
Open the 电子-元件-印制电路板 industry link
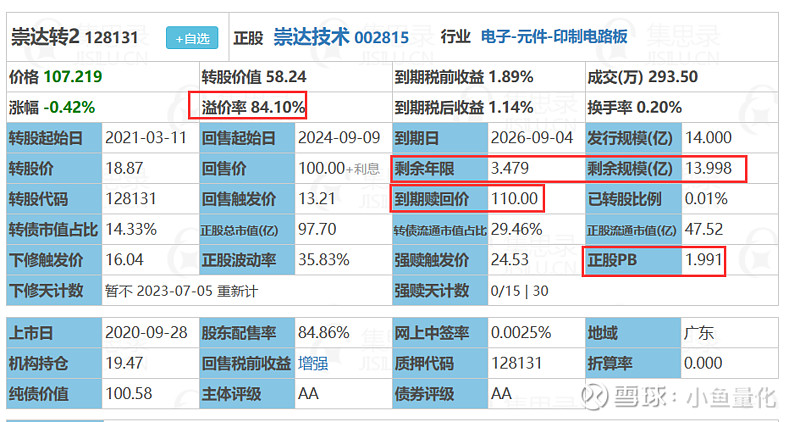coord(554,37)
